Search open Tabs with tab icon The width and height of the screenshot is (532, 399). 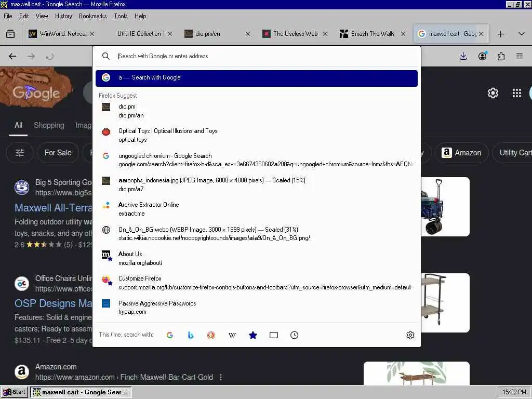274,335
